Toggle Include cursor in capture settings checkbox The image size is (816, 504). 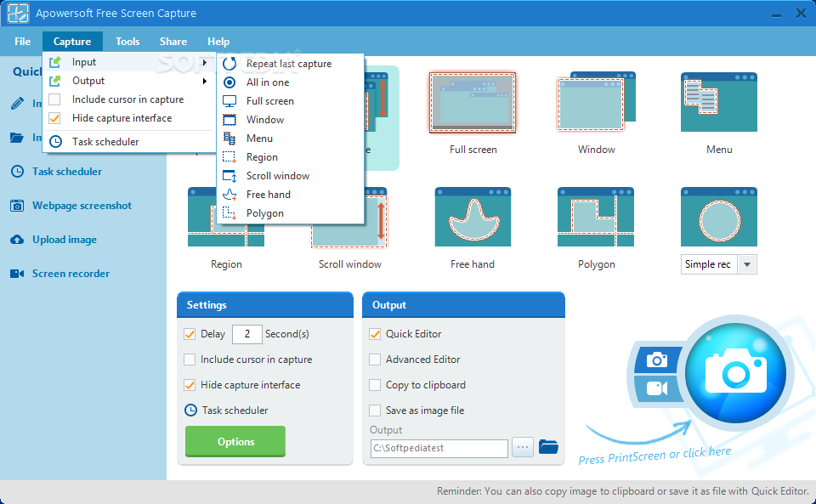point(190,360)
